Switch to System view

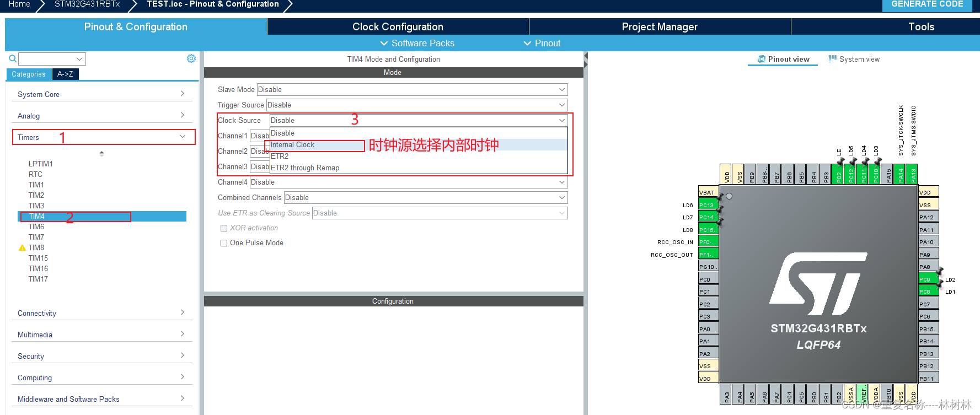tap(854, 59)
